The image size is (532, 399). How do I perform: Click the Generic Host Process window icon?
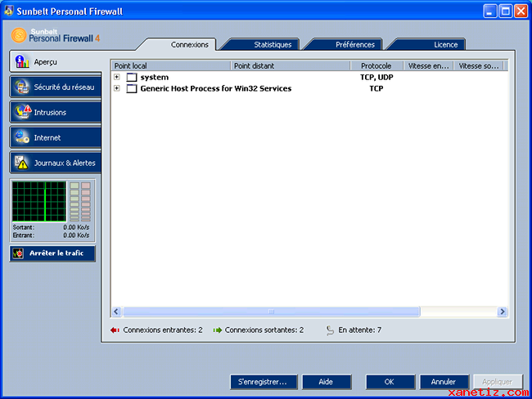pos(132,89)
